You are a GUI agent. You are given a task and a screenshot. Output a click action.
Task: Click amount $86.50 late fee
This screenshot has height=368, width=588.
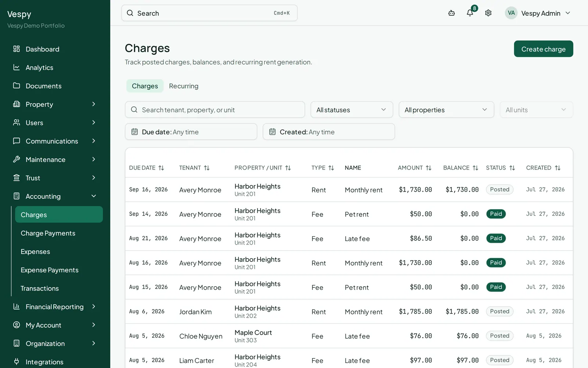tap(421, 238)
